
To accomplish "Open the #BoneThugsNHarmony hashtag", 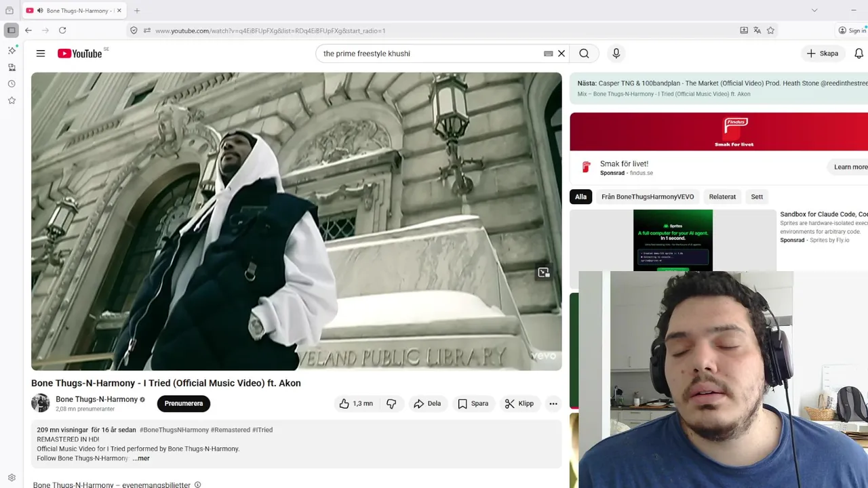I will [174, 430].
